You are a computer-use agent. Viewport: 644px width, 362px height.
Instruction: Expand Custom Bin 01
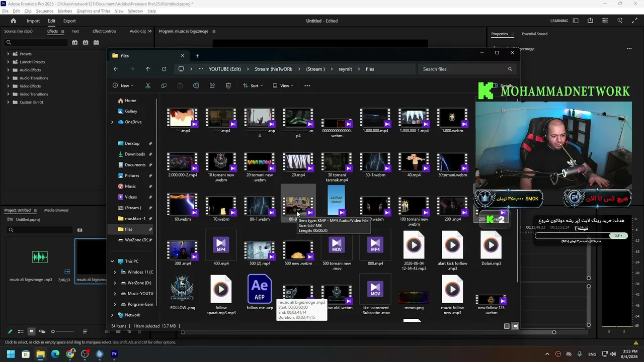(8, 102)
